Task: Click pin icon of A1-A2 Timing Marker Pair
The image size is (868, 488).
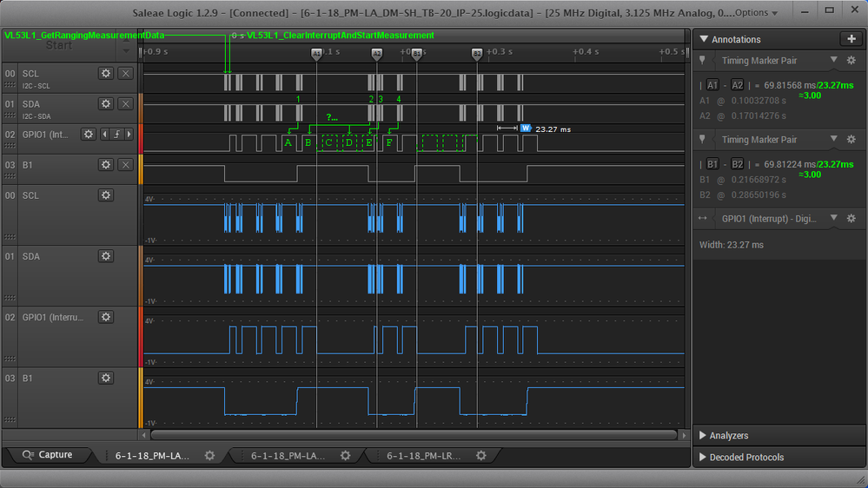Action: (703, 60)
